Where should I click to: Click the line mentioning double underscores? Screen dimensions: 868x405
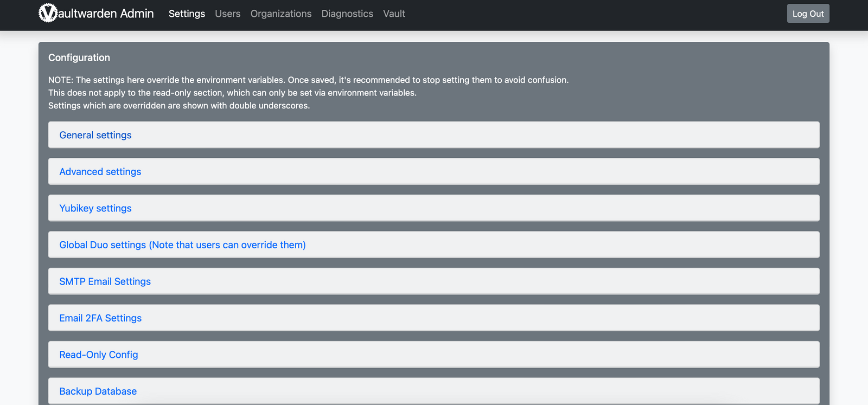179,106
